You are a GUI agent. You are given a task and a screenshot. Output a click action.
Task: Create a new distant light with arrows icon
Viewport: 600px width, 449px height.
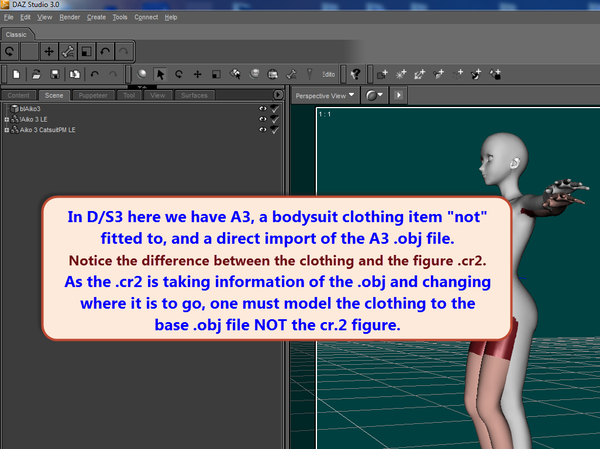pyautogui.click(x=419, y=74)
